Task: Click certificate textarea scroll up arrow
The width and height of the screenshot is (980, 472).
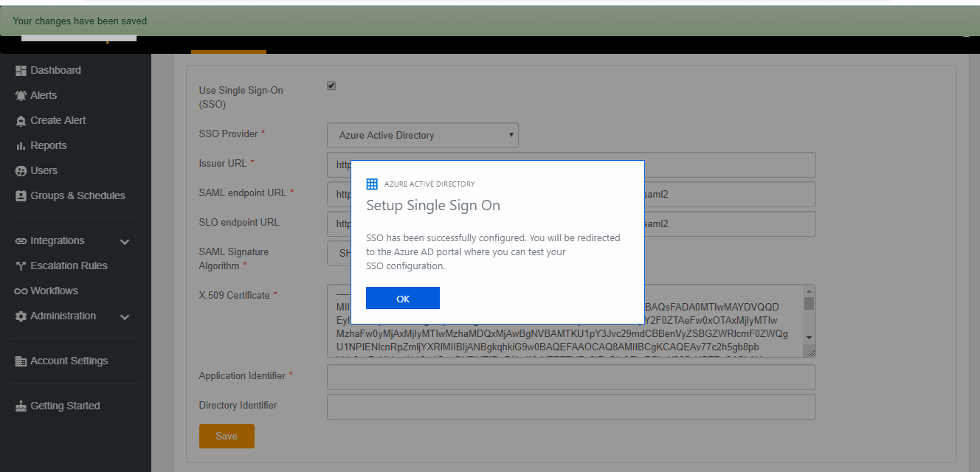Action: coord(810,291)
